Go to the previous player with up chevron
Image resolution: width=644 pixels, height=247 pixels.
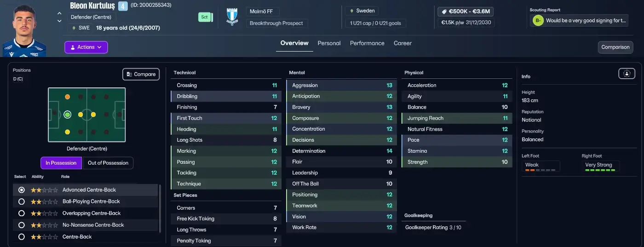59,14
